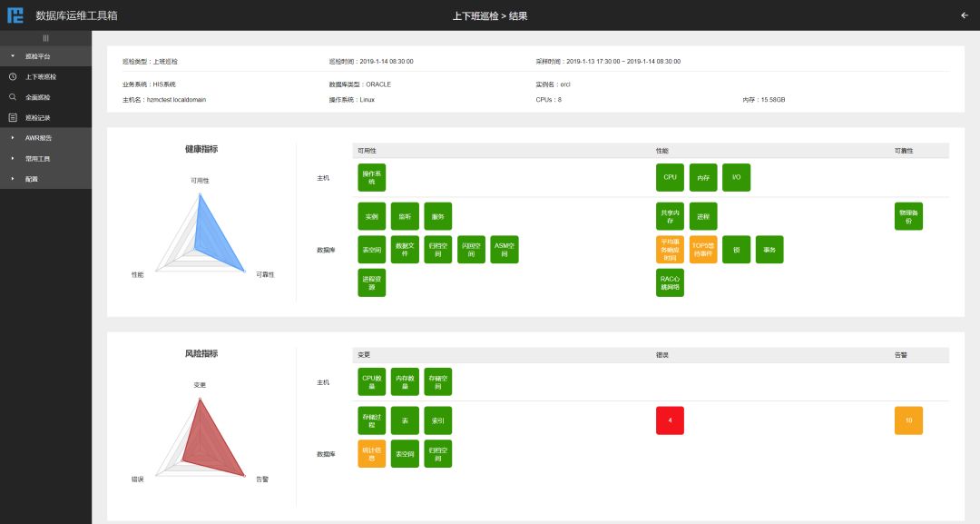
Task: Open the RAC心跳网络 tile
Action: coord(670,282)
